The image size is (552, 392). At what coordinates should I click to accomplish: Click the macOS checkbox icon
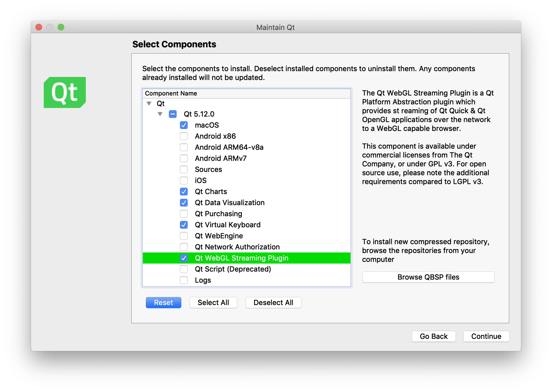(183, 125)
